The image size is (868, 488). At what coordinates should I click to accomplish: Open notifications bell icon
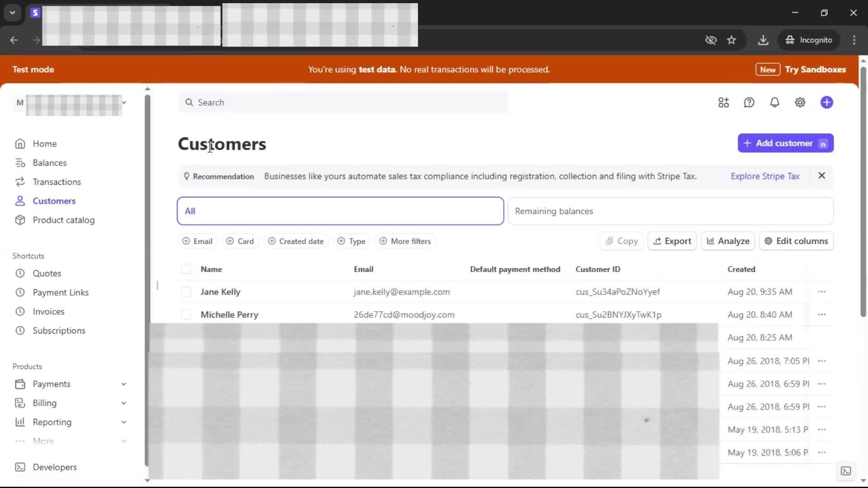[x=774, y=103]
